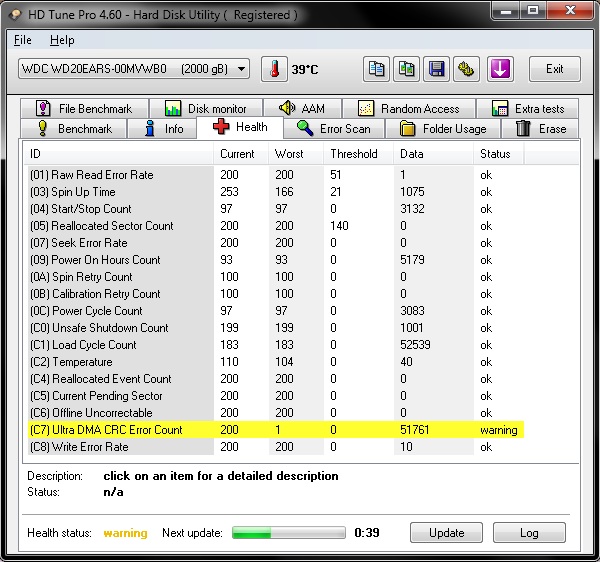Screen dimensions: 600x562
Task: Click the 52539 load cycle data value
Action: 415,345
